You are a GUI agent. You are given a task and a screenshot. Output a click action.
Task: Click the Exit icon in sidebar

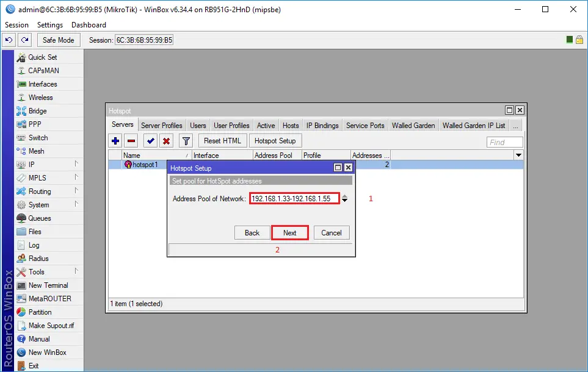click(21, 366)
